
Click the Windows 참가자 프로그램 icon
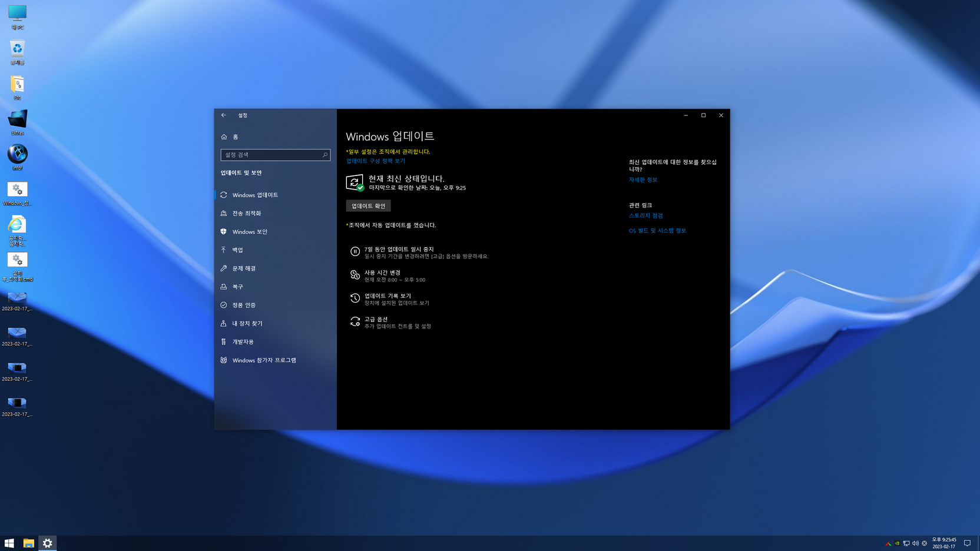tap(224, 360)
